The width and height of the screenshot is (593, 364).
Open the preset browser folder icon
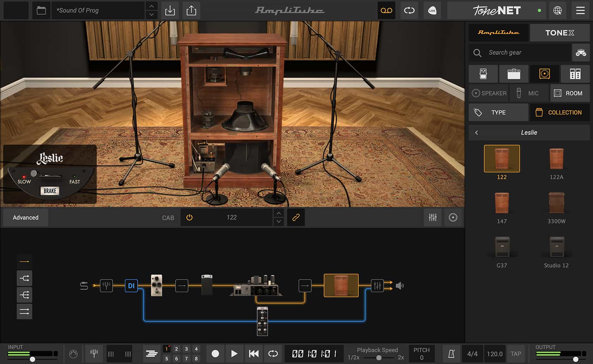point(41,11)
